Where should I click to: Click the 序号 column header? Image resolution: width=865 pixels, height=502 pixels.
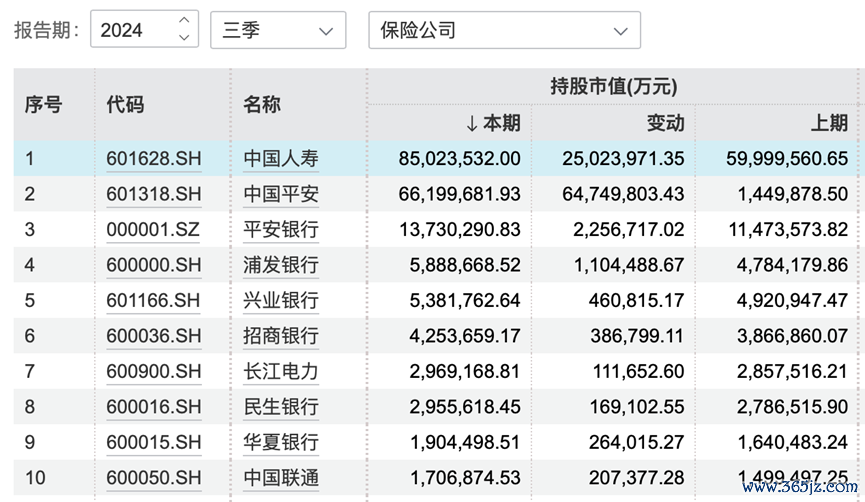pos(43,104)
